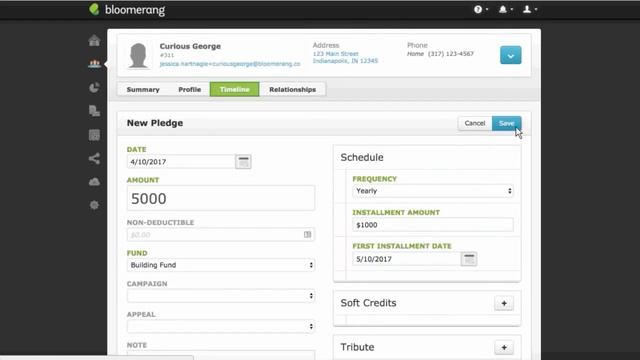Save the new pledge
The image size is (640, 360).
pos(506,123)
